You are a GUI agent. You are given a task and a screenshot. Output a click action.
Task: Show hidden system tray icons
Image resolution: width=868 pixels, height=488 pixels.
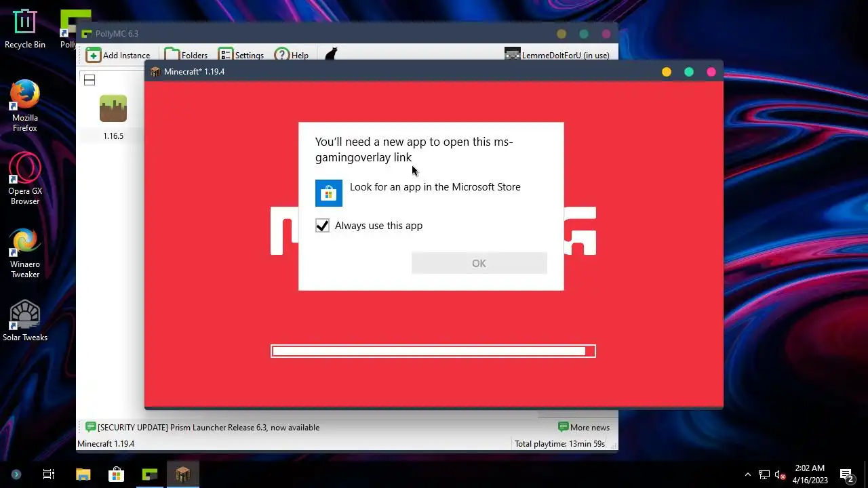[x=748, y=475]
